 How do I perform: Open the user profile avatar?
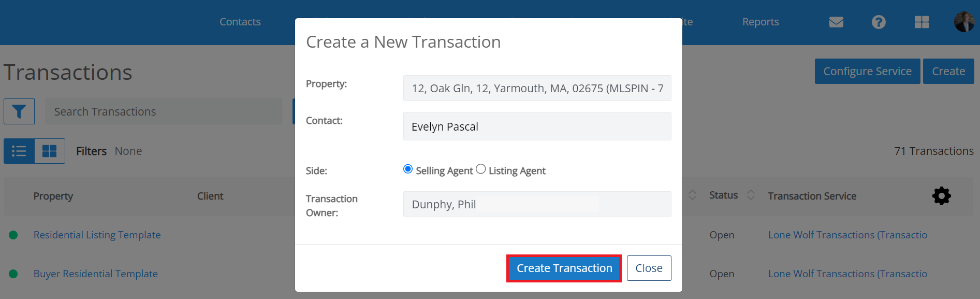tap(964, 22)
